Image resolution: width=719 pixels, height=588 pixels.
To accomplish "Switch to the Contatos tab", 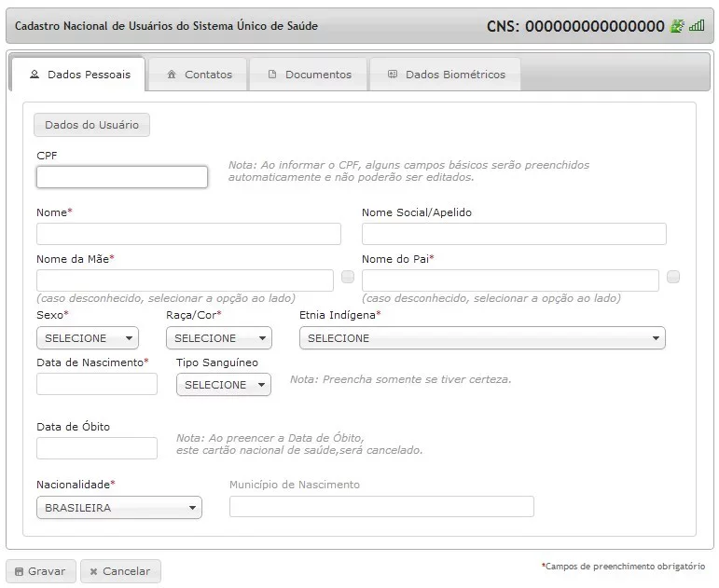I will 198,75.
